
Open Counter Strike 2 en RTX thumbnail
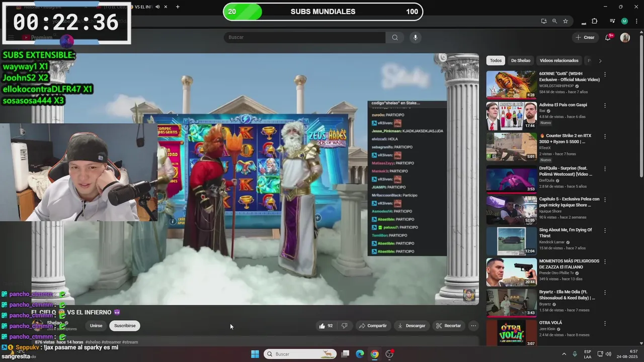(511, 147)
